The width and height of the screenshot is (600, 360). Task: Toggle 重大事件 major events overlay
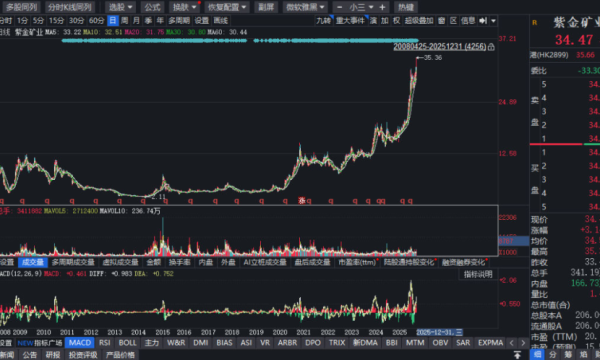pos(351,20)
